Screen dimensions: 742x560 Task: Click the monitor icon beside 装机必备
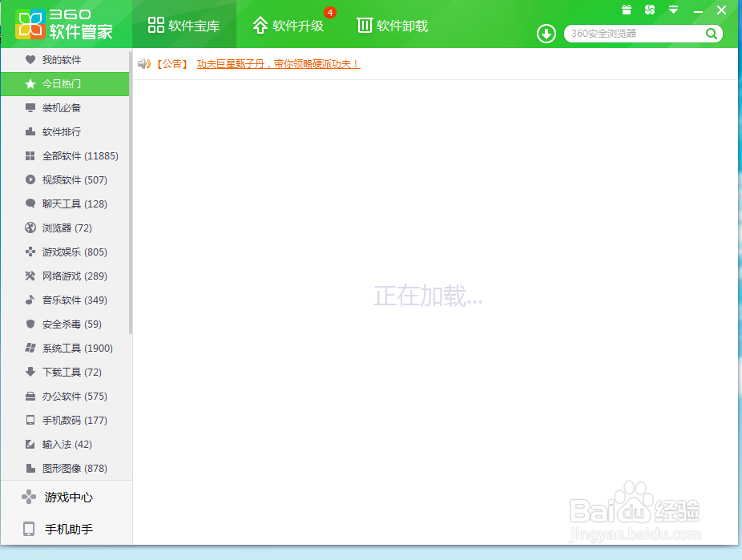point(30,108)
